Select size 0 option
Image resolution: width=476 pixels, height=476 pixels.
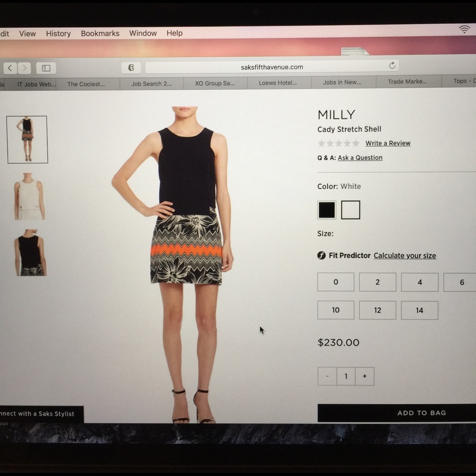point(336,282)
